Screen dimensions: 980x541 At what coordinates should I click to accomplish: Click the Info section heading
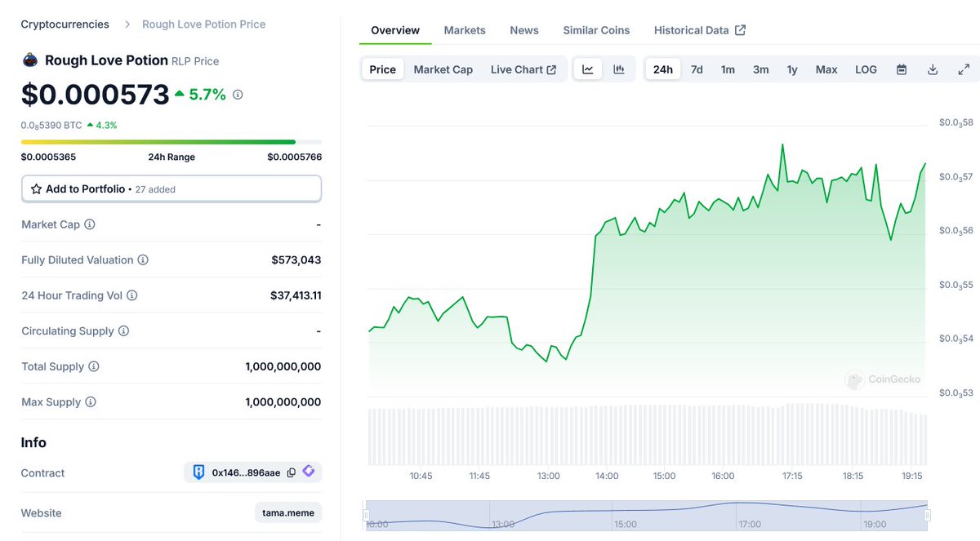[33, 442]
